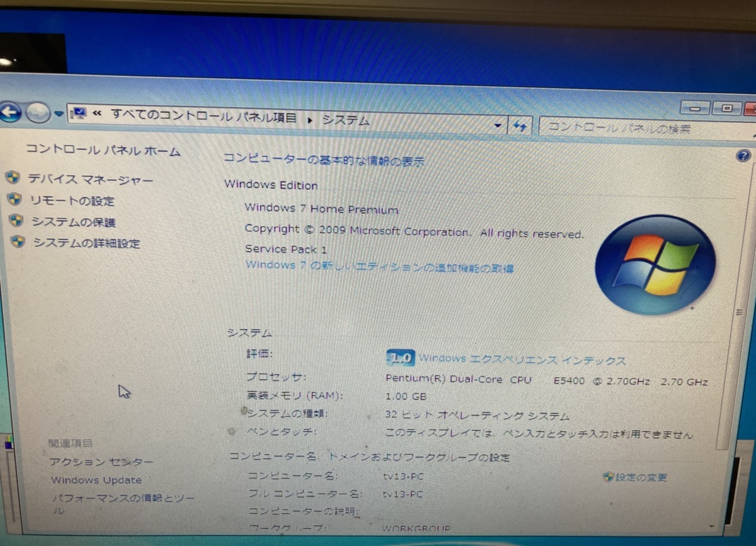Select the Windows 7 Home Premium text
This screenshot has width=756, height=546.
click(321, 209)
